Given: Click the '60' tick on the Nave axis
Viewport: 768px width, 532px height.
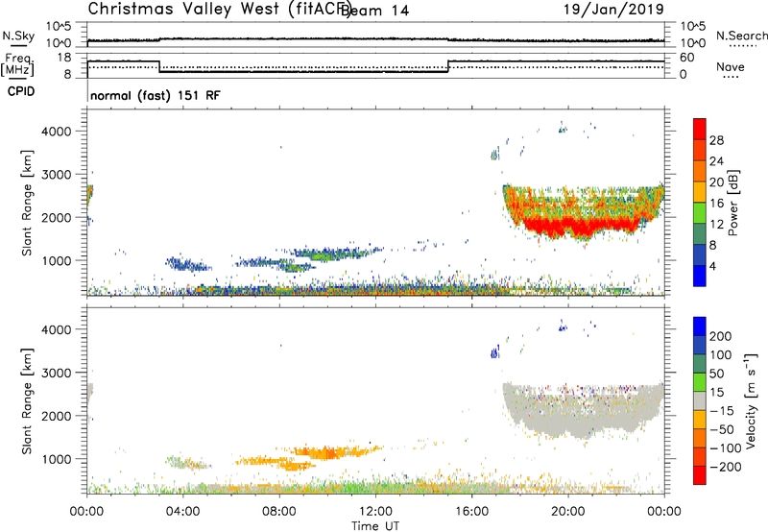Looking at the screenshot, I should (686, 58).
